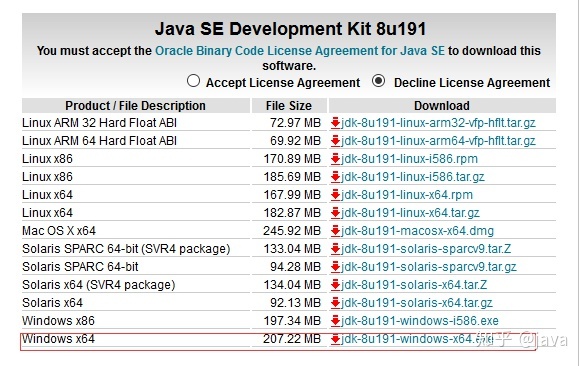Download jdk-8u191-linux-i586.rpm file
This screenshot has width=584, height=366.
click(409, 159)
